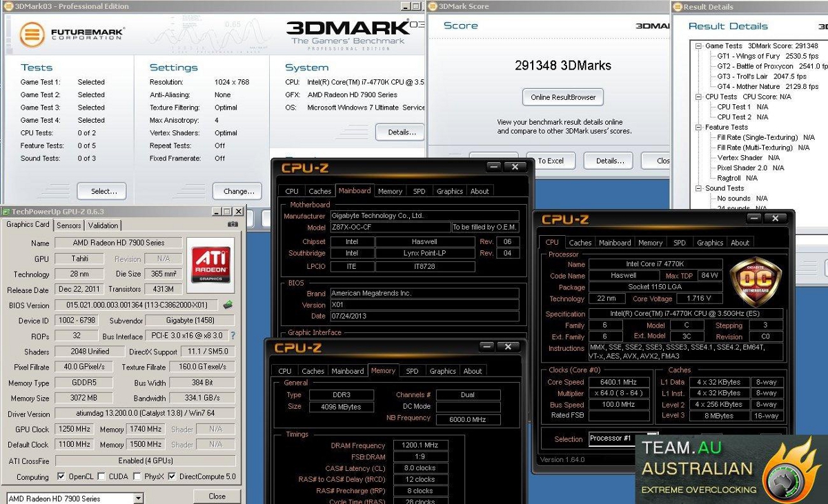Image resolution: width=828 pixels, height=504 pixels.
Task: Click the 3DMark Score window title icon
Action: (433, 6)
